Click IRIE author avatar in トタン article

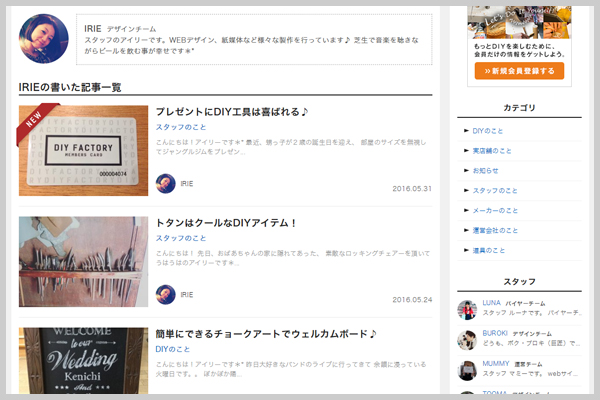click(166, 294)
